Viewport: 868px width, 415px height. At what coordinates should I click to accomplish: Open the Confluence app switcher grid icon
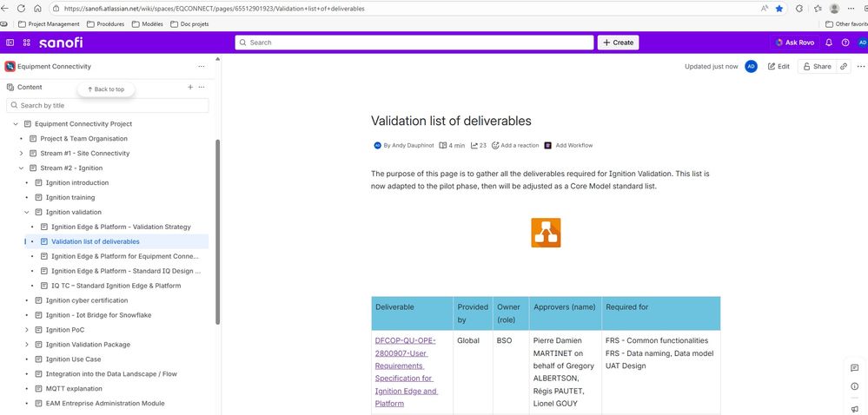tap(27, 43)
